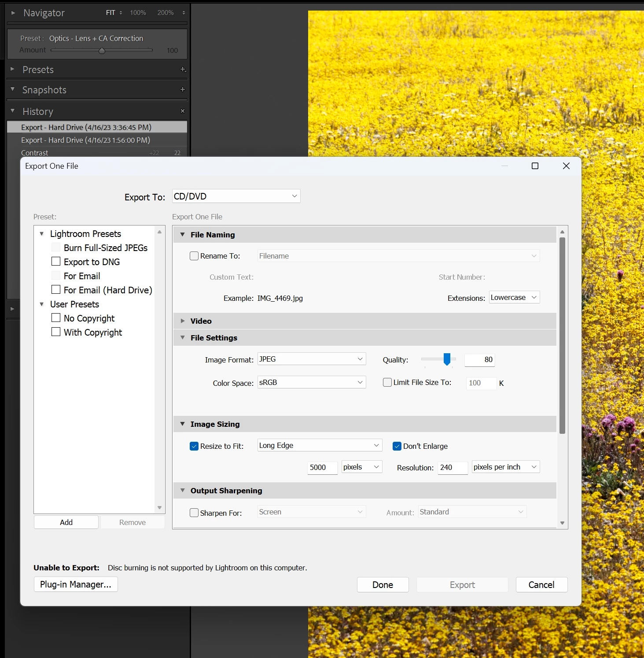Collapse the File Settings section
The height and width of the screenshot is (658, 644).
pyautogui.click(x=183, y=338)
